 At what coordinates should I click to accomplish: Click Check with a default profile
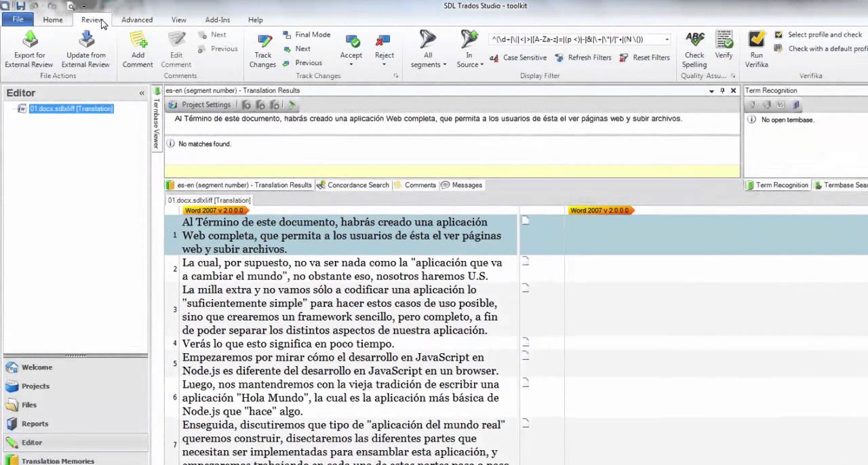click(x=821, y=49)
